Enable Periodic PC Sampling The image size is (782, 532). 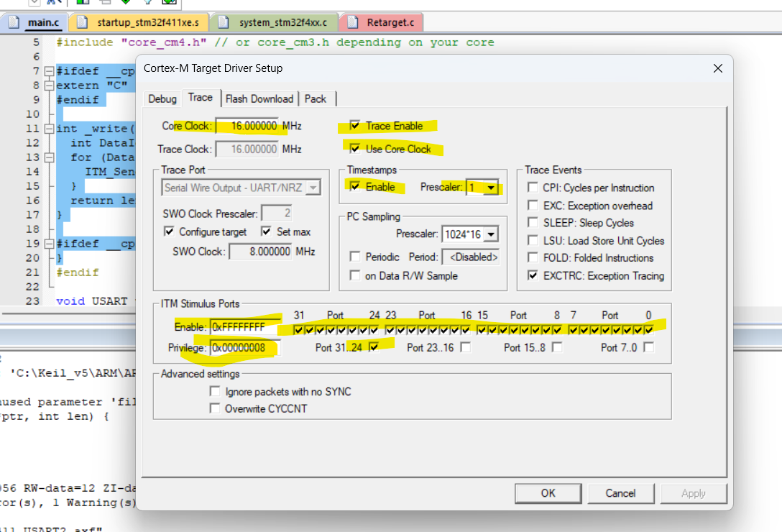point(356,254)
